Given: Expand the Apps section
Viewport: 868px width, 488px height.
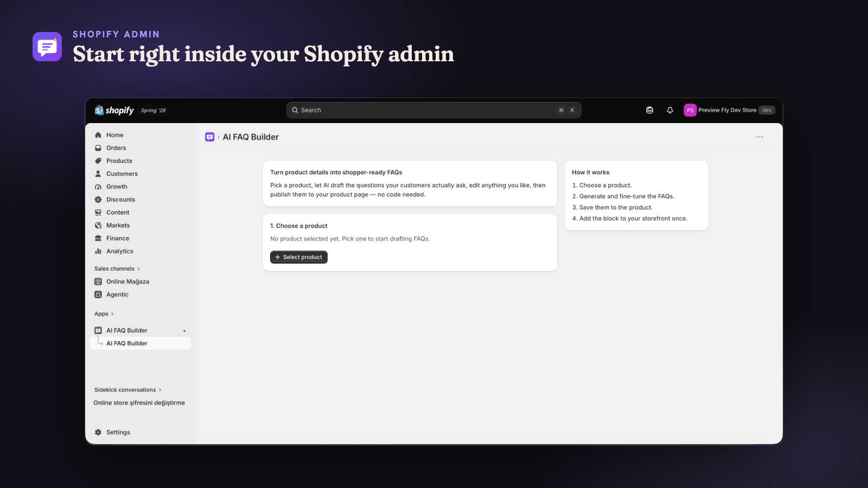Looking at the screenshot, I should (x=104, y=314).
